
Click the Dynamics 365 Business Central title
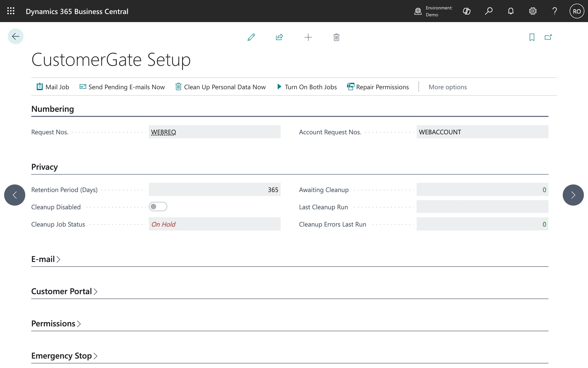point(77,11)
